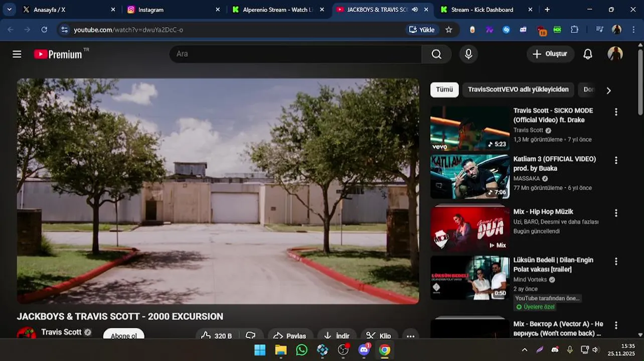Select the Tümü filter chip
644x361 pixels.
pos(444,90)
